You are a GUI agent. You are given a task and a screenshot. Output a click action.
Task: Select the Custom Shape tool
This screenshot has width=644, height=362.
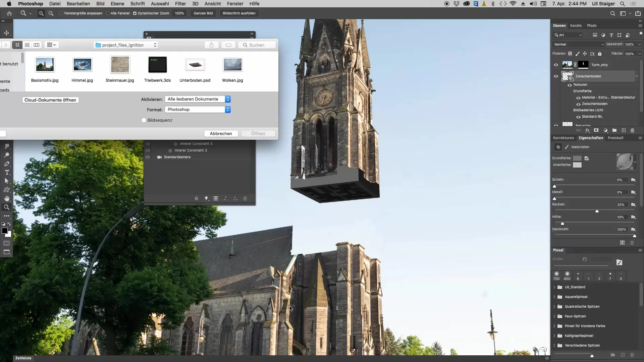pyautogui.click(x=7, y=190)
